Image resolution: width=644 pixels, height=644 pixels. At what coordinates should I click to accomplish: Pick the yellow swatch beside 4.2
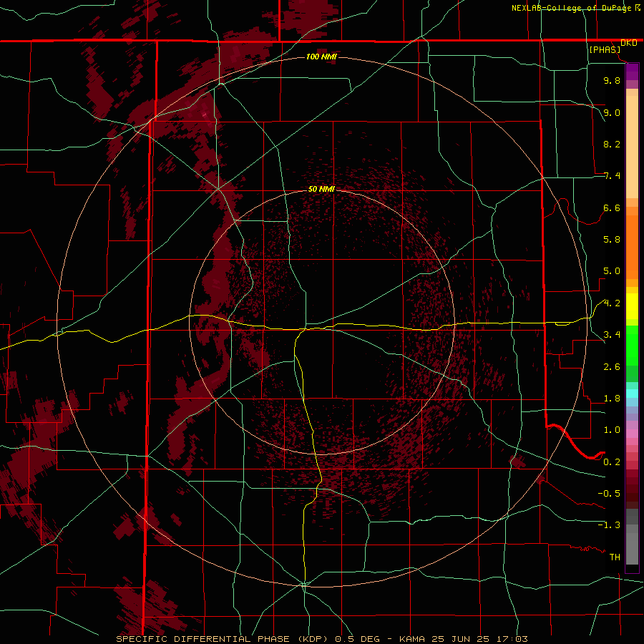click(x=632, y=306)
